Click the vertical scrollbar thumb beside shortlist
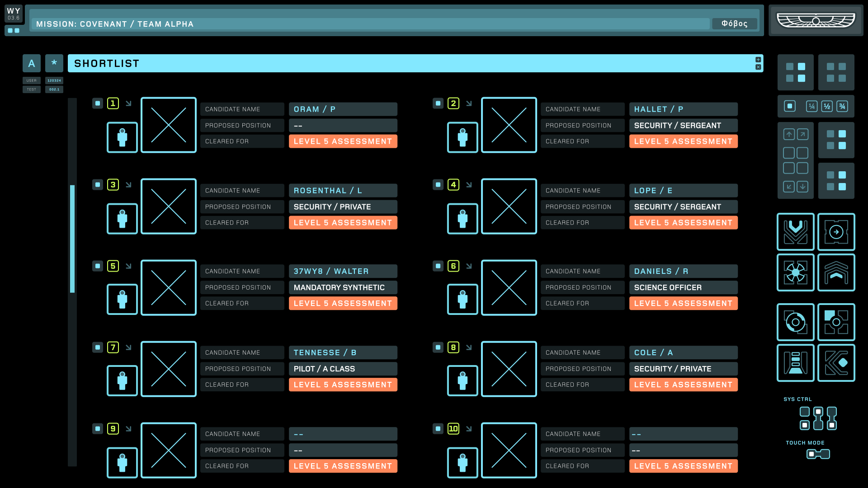The image size is (868, 488). coord(72,239)
